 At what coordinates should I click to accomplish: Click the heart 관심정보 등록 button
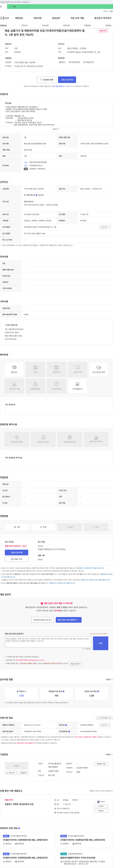coord(47,80)
